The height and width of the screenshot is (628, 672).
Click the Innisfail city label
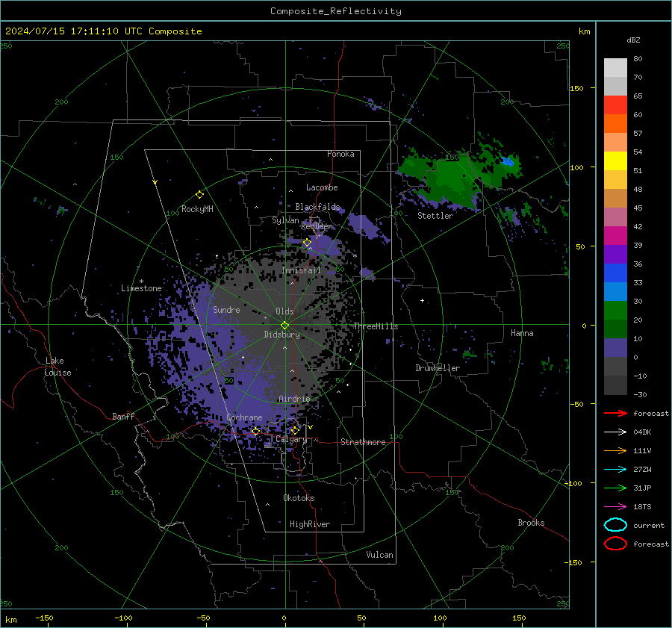(x=301, y=270)
